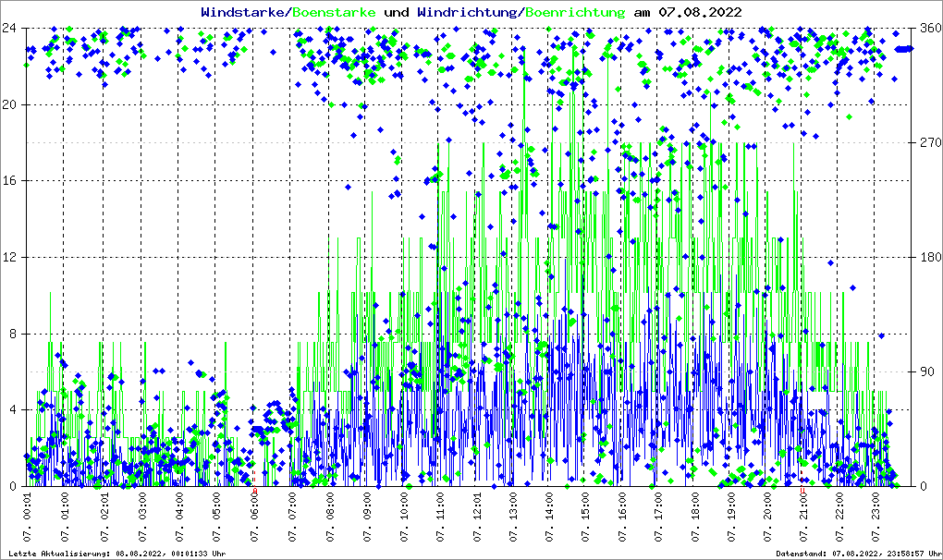The height and width of the screenshot is (560, 943).
Task: Click the "07. 12:01" time axis label
Action: pyautogui.click(x=477, y=517)
